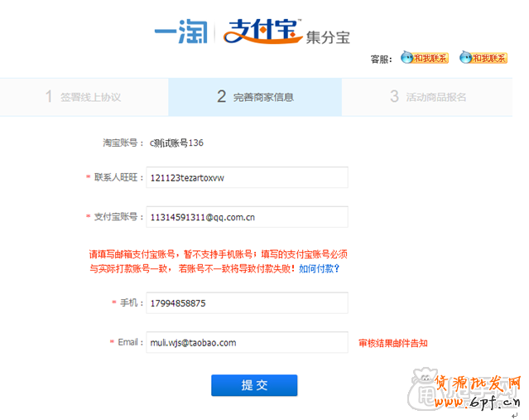
Task: Select the c测试账号136 account text
Action: [x=176, y=142]
